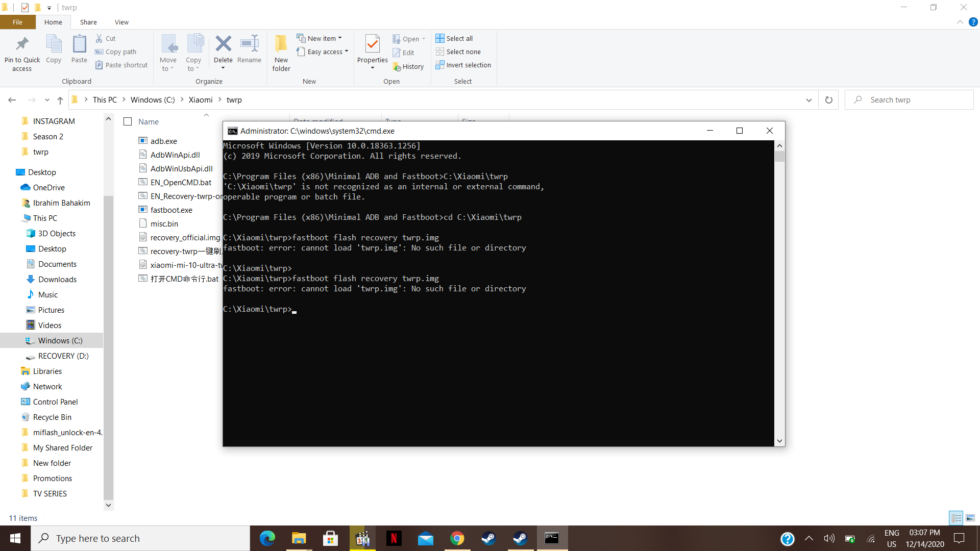The width and height of the screenshot is (980, 551).
Task: Collapse the ribbon with chevron
Action: [960, 22]
